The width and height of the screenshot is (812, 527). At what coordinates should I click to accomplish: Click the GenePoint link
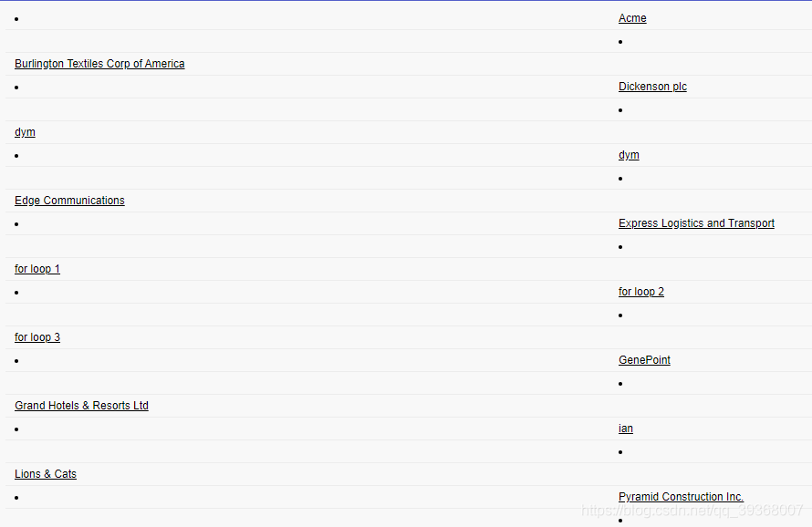[x=644, y=359]
